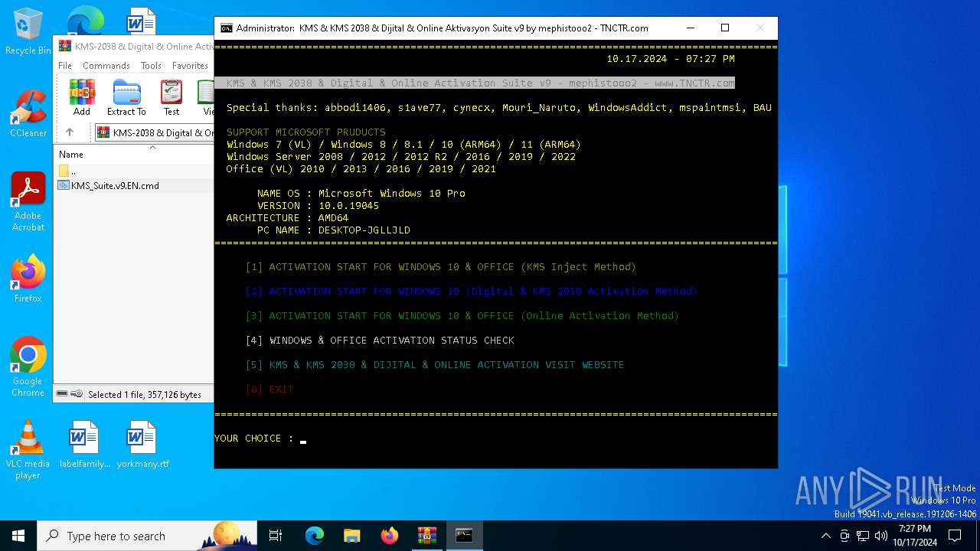Click option [5] Visit Website line
This screenshot has width=980, height=551.
435,365
